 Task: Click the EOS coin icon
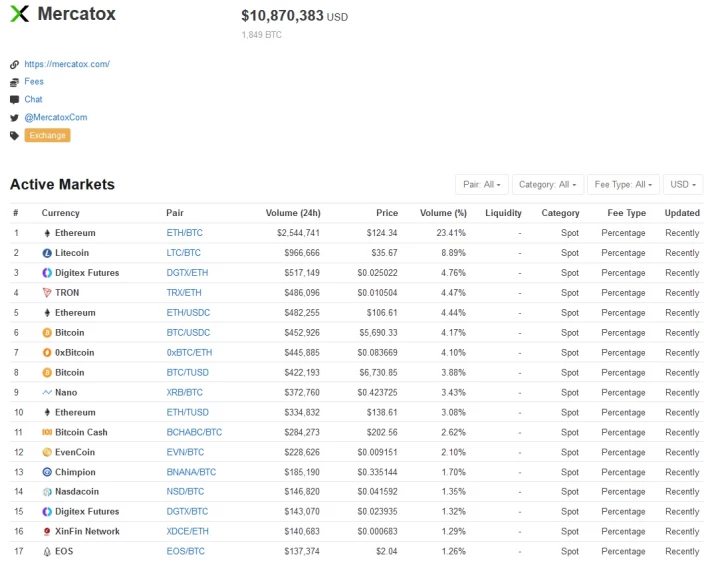pyautogui.click(x=47, y=551)
